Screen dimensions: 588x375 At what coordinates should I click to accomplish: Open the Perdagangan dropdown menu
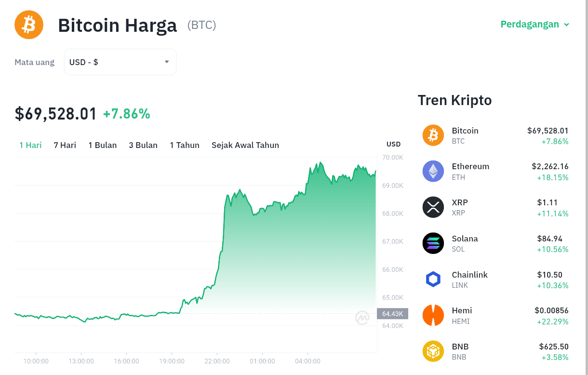(x=535, y=24)
